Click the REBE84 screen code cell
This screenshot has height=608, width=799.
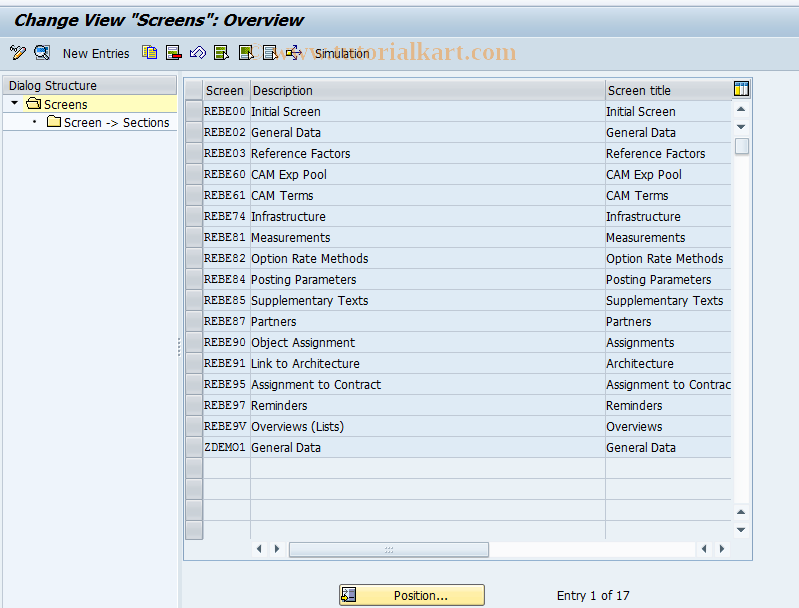pyautogui.click(x=226, y=279)
